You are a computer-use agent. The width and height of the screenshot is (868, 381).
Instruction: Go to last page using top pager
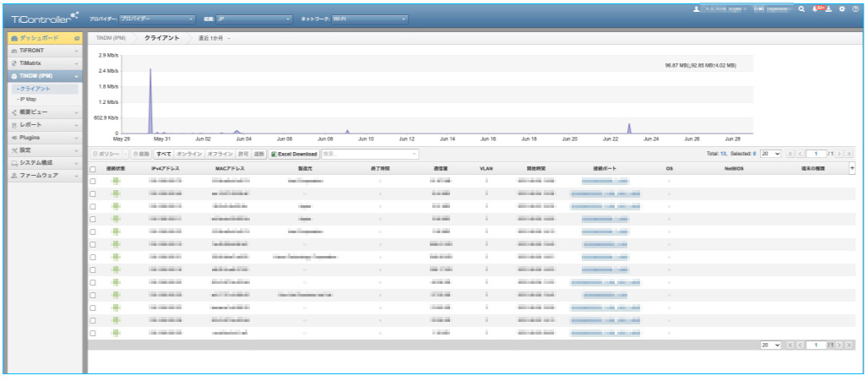click(x=849, y=154)
